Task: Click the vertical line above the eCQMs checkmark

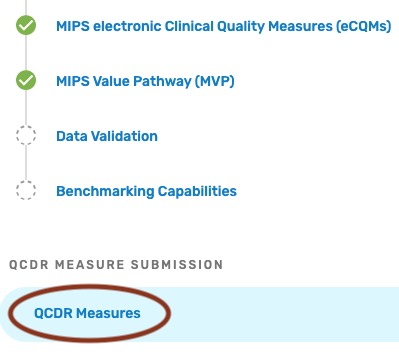Action: point(26,7)
